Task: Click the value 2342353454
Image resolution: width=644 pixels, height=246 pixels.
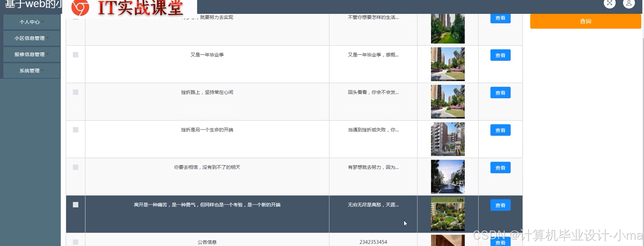Action: 373,242
